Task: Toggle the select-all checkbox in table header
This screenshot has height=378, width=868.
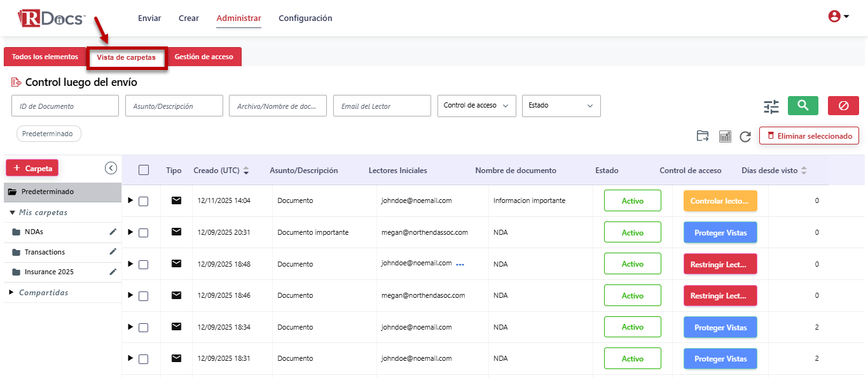Action: pyautogui.click(x=144, y=170)
